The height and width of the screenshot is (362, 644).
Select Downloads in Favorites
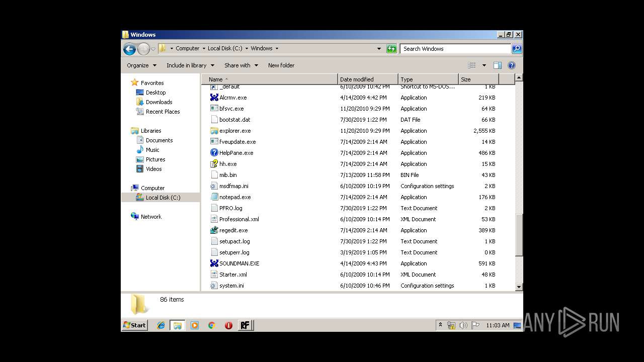[x=159, y=102]
